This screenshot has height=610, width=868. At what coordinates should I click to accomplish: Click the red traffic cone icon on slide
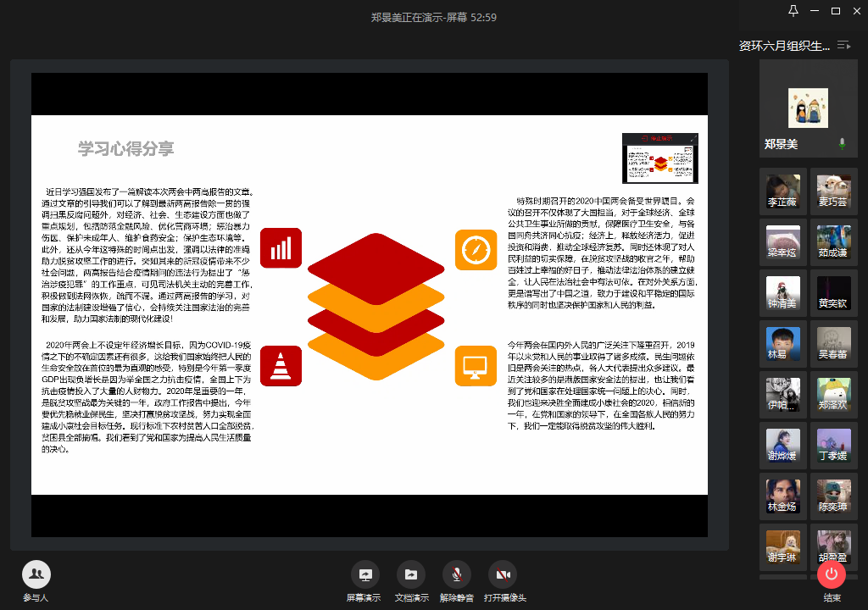[281, 366]
